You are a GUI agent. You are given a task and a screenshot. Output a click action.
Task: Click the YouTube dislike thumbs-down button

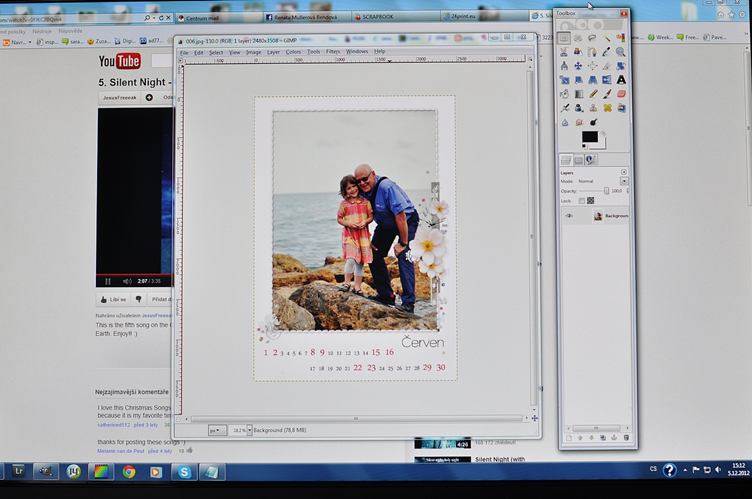coord(139,299)
